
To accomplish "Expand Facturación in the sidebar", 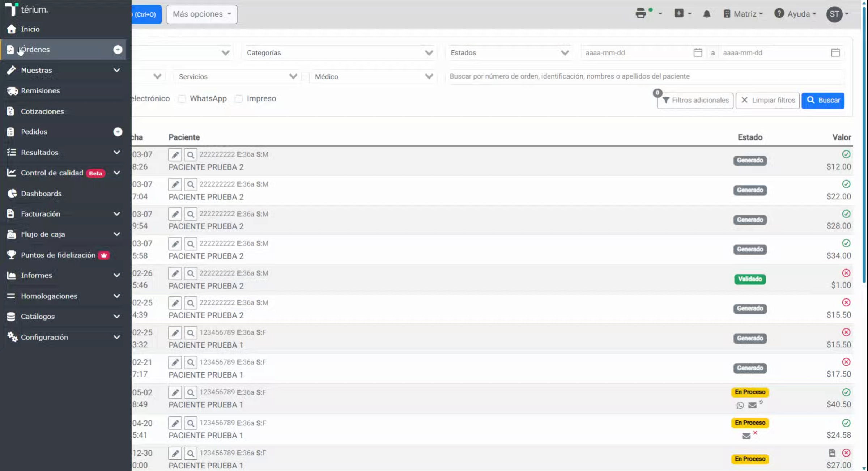I will 64,214.
